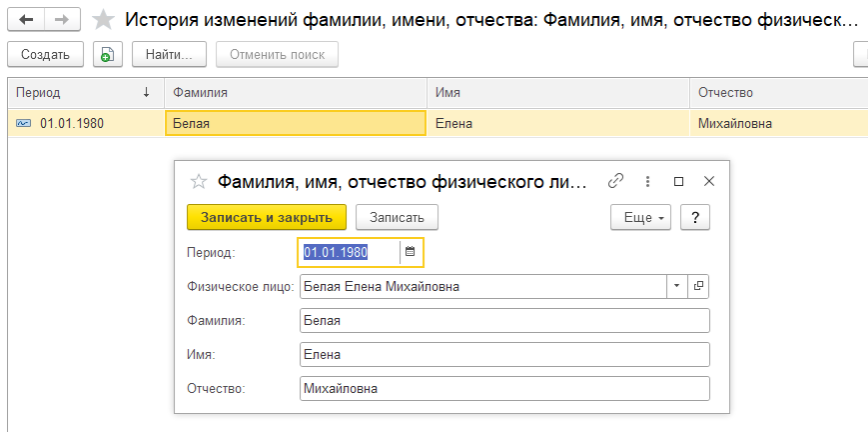
Task: Click the record icon beside 01.01.1980 row
Action: pos(23,124)
